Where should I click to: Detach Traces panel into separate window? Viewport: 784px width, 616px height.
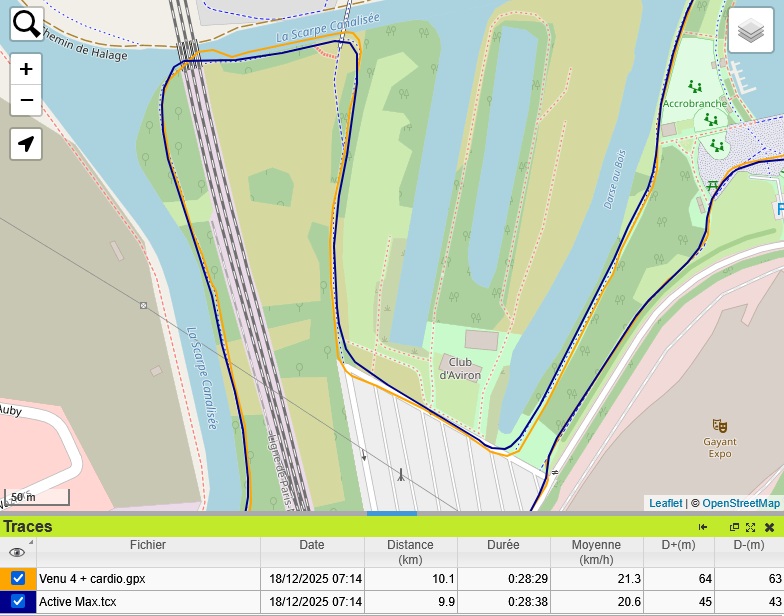[734, 527]
